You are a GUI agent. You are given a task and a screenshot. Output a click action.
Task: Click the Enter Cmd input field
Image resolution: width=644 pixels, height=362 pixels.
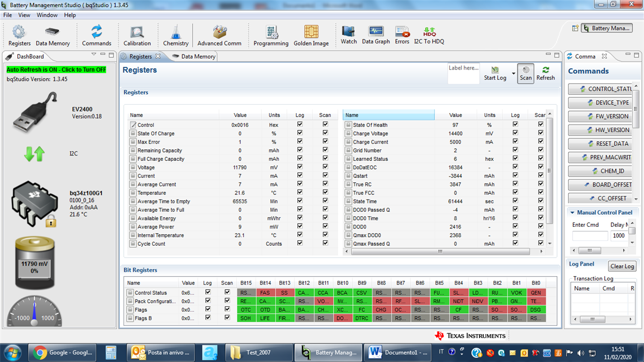[590, 236]
